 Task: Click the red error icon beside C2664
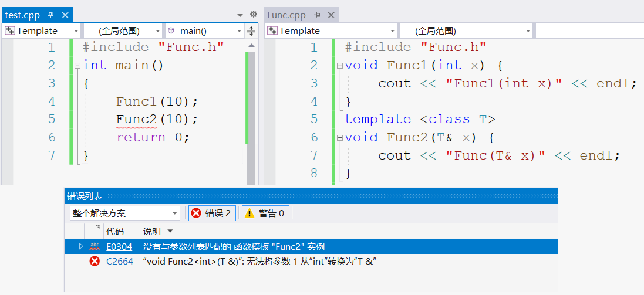[94, 262]
